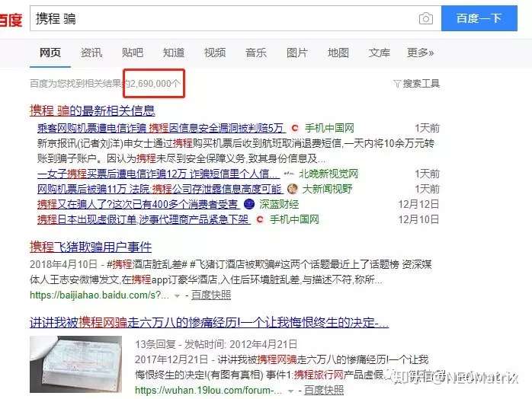The image size is (532, 399).
Task: Click the 深蓝财经 source icon
Action: pyautogui.click(x=249, y=204)
